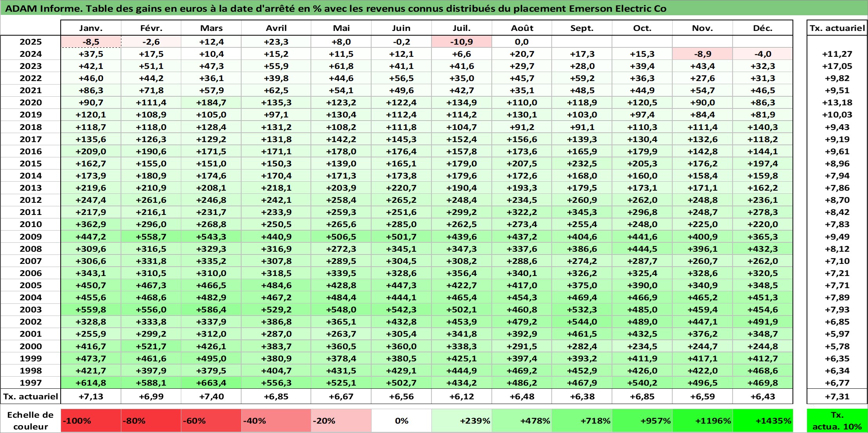868x433 pixels.
Task: Click the +7,13 January actuarial rate
Action: 91,397
